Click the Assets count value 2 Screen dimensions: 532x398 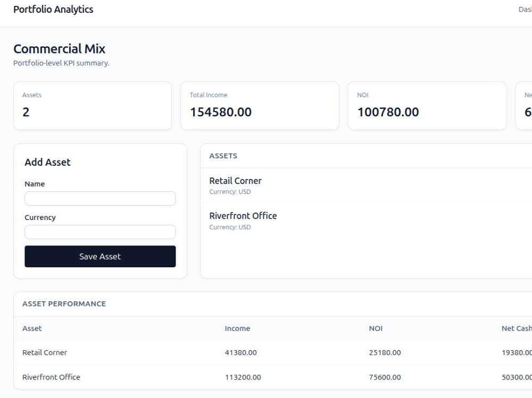26,112
